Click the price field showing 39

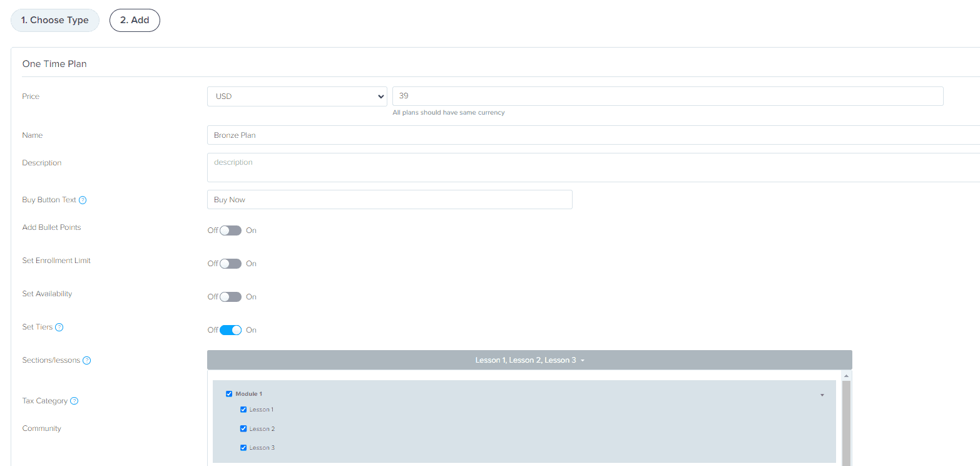(667, 96)
